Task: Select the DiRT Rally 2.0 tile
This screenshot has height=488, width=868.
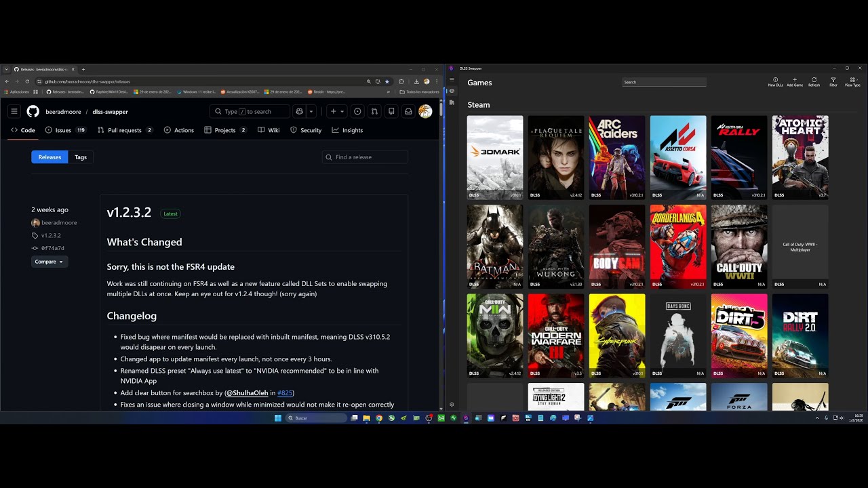Action: coord(800,335)
